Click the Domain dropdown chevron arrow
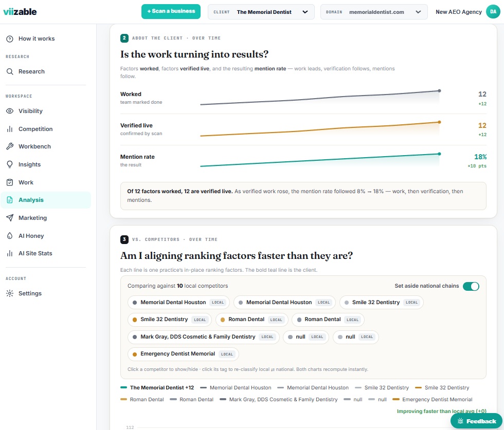The height and width of the screenshot is (430, 504). coord(418,12)
